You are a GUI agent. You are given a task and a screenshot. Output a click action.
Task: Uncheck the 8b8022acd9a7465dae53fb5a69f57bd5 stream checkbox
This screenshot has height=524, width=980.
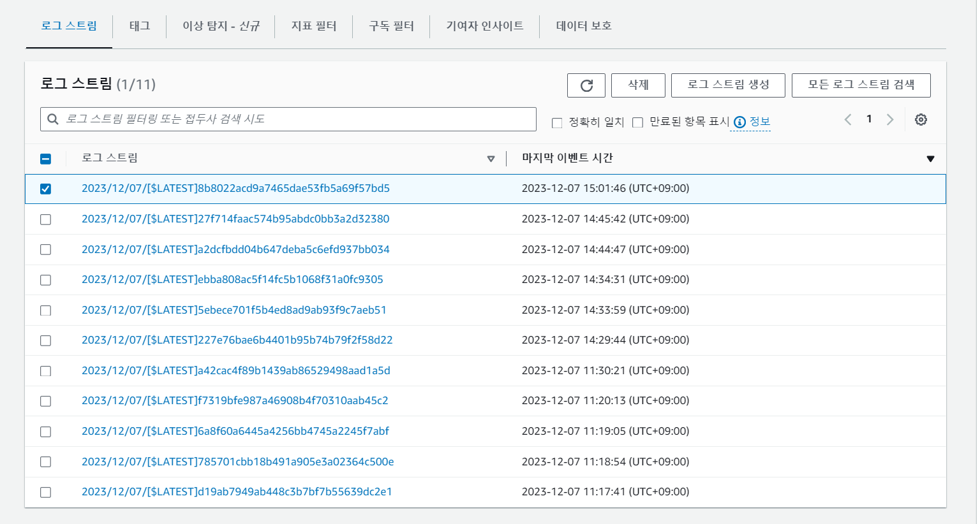click(45, 189)
